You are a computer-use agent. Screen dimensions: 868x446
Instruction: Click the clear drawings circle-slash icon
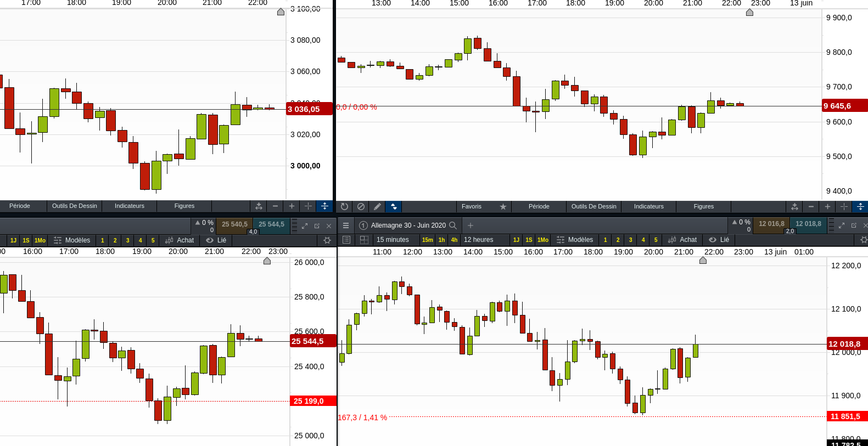coord(361,207)
